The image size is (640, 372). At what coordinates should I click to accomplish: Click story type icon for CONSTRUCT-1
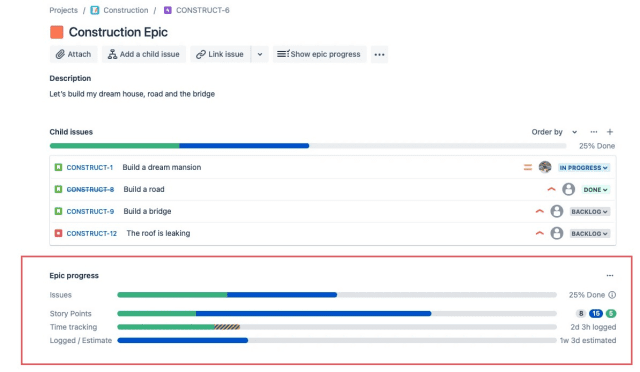pos(58,167)
